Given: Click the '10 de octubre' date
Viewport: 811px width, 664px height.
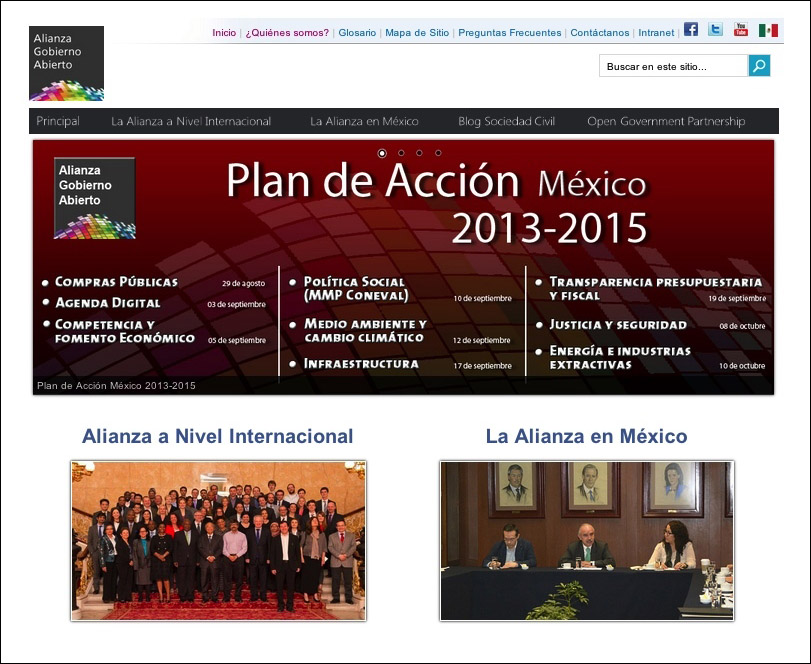Looking at the screenshot, I should 742,366.
